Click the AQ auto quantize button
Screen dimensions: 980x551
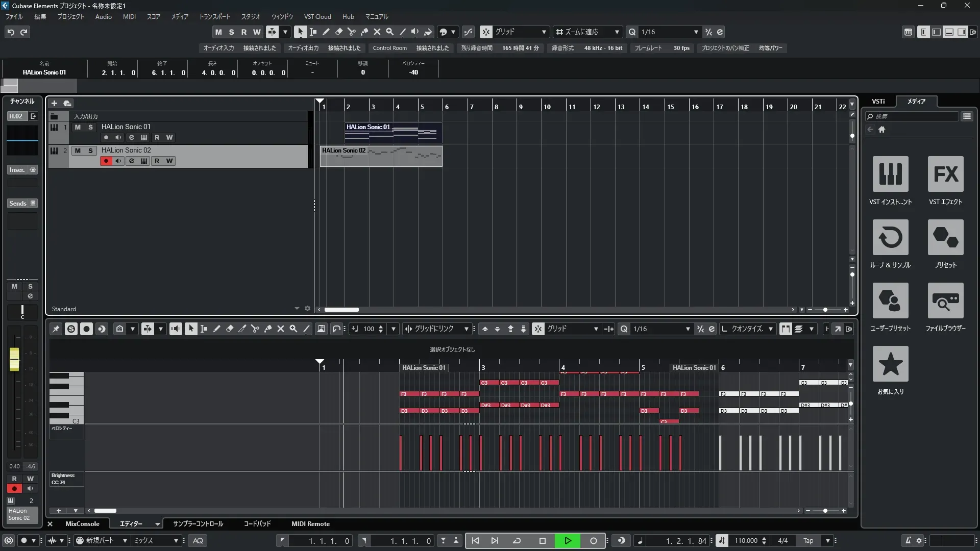pyautogui.click(x=198, y=541)
